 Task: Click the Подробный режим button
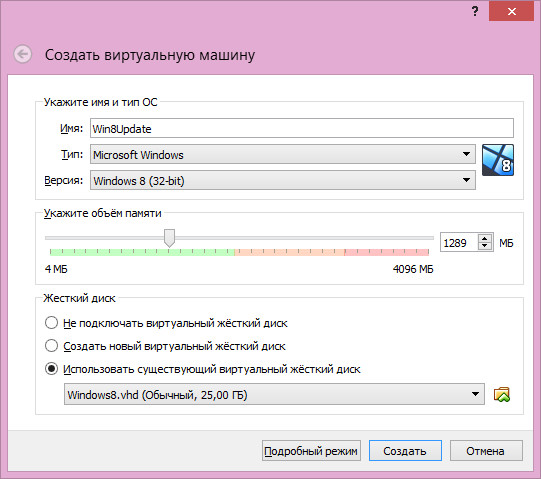pyautogui.click(x=311, y=451)
